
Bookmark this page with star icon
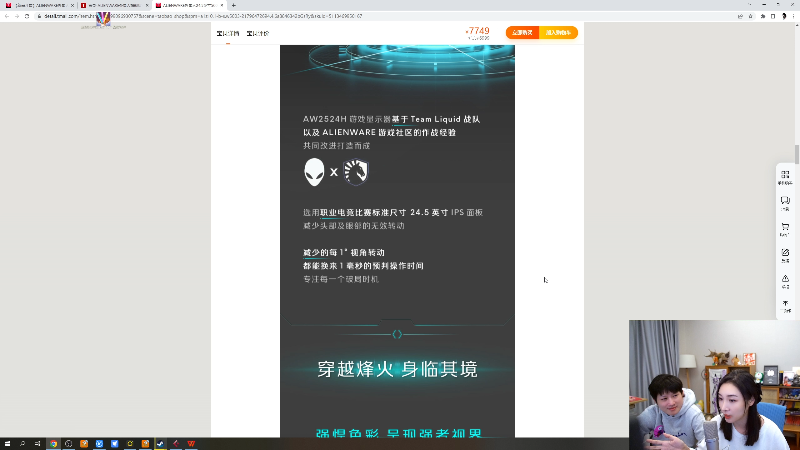coord(751,16)
